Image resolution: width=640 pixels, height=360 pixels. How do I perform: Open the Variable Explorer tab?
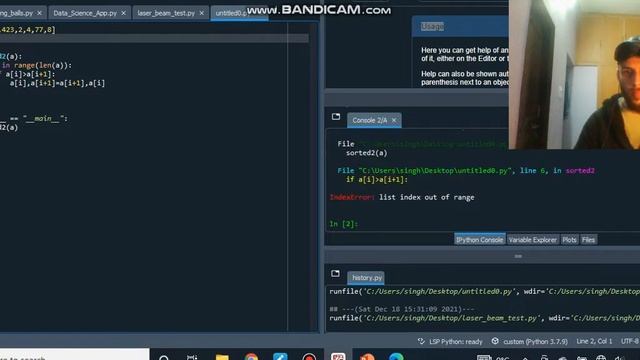[533, 240]
